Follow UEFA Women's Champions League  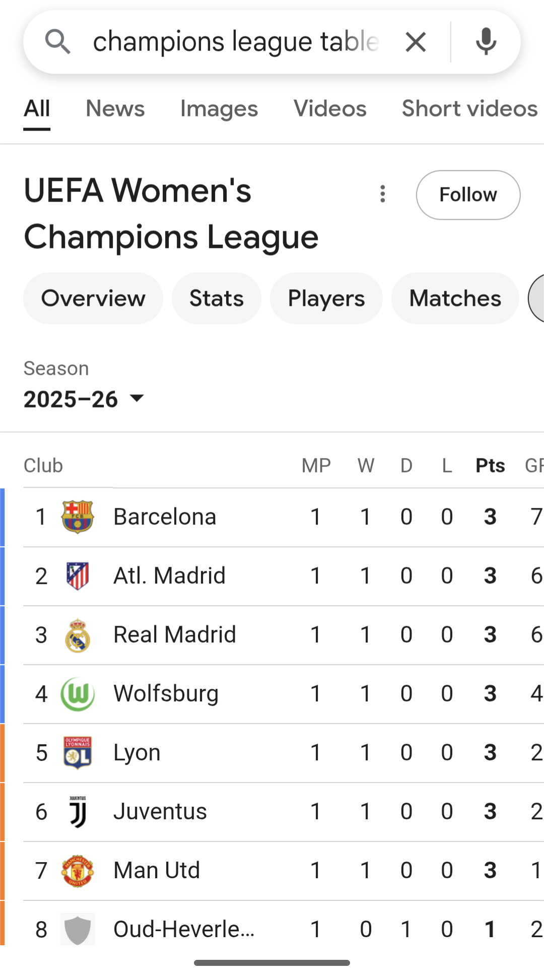(x=468, y=195)
